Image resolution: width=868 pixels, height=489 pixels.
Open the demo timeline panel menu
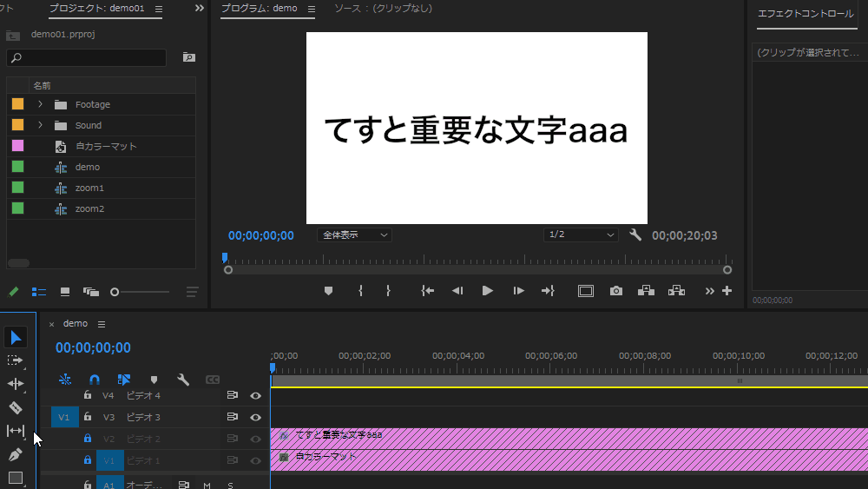[x=102, y=324]
